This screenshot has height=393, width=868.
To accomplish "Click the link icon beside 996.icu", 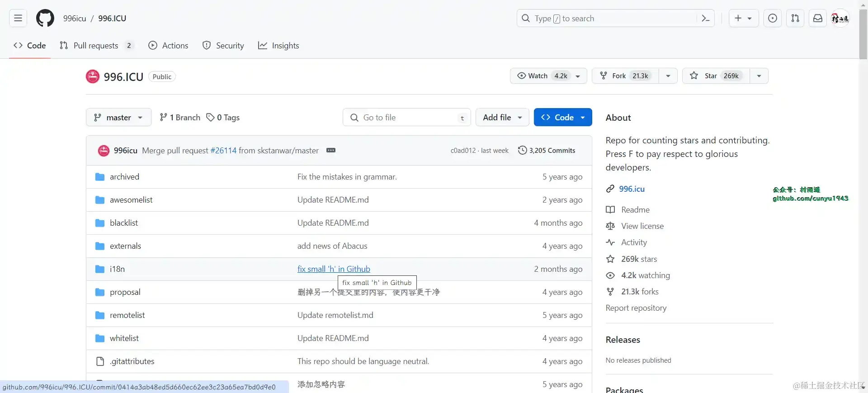I will click(x=610, y=189).
